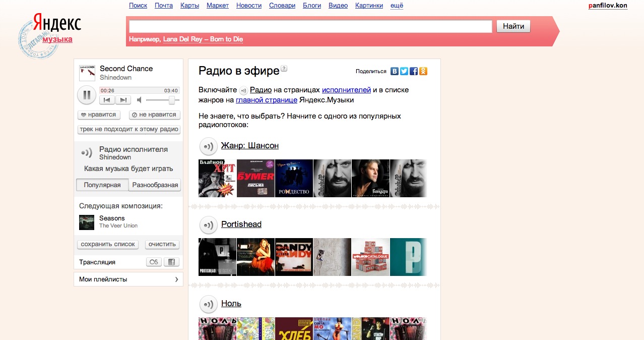Share the page on Twitter
Viewport: 644px width, 340px height.
coord(404,72)
